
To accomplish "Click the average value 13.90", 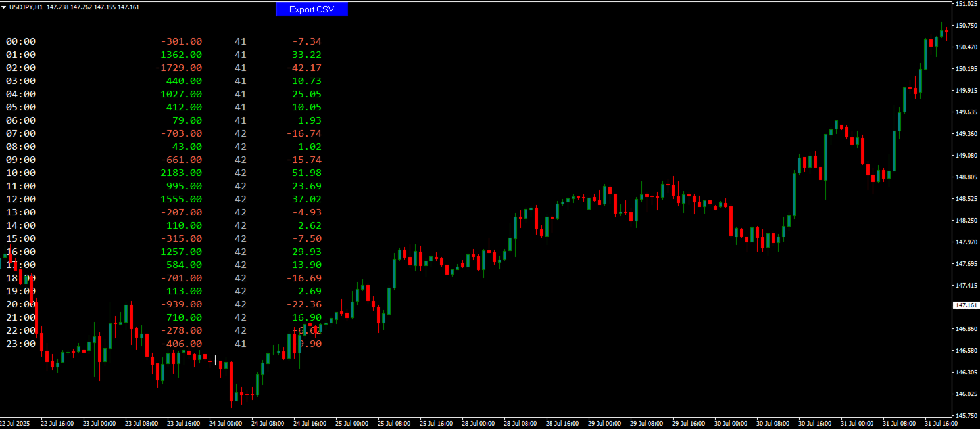I will (x=307, y=265).
